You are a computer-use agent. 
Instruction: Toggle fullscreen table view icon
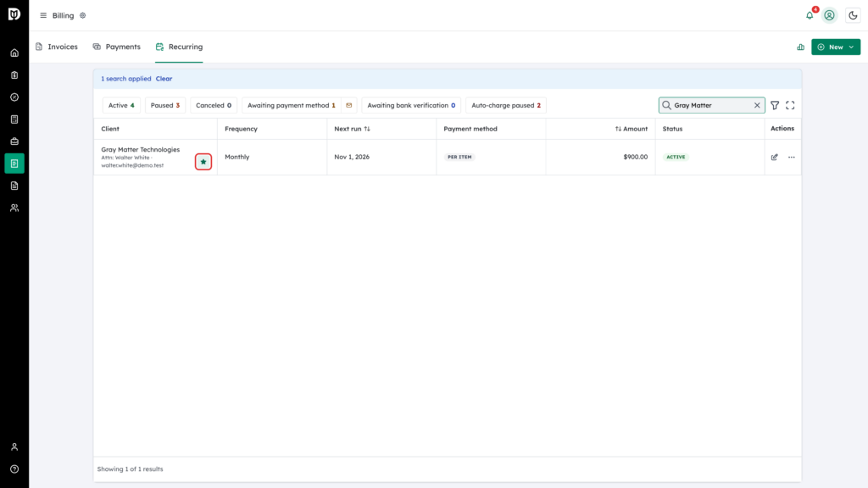click(x=790, y=105)
